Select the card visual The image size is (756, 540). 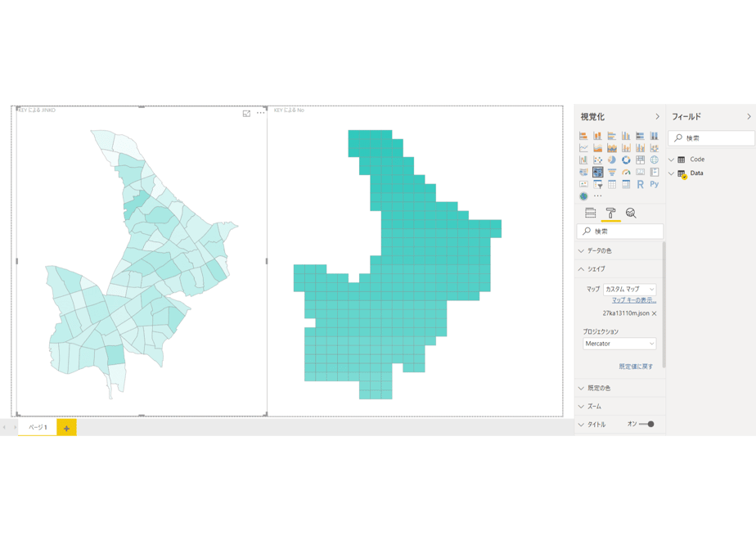(641, 172)
